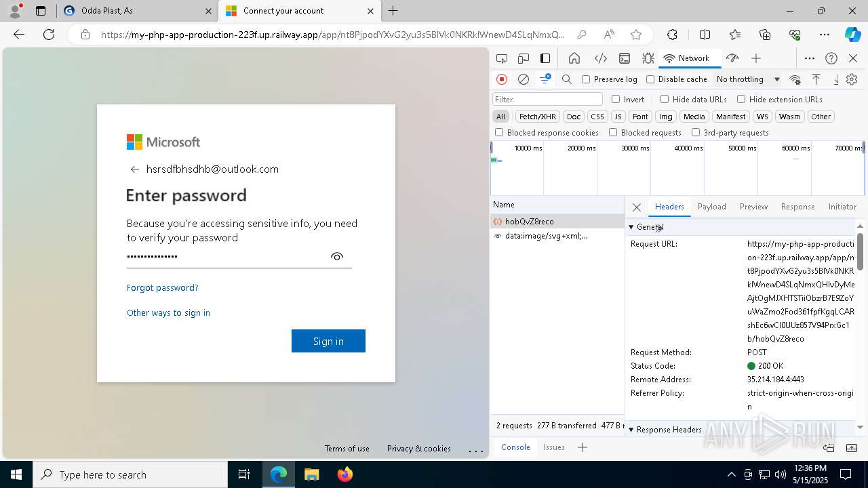Refresh the browser page
868x488 pixels.
(49, 35)
